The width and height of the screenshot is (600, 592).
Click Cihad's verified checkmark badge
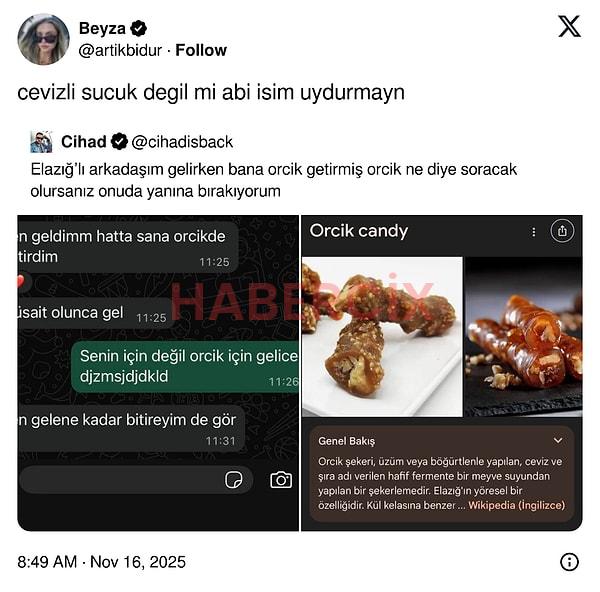pos(119,142)
